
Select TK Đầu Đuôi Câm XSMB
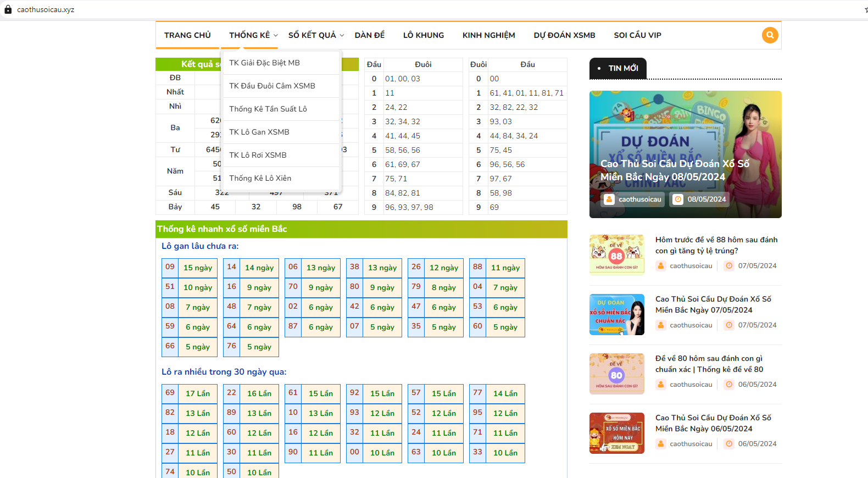pos(282,86)
